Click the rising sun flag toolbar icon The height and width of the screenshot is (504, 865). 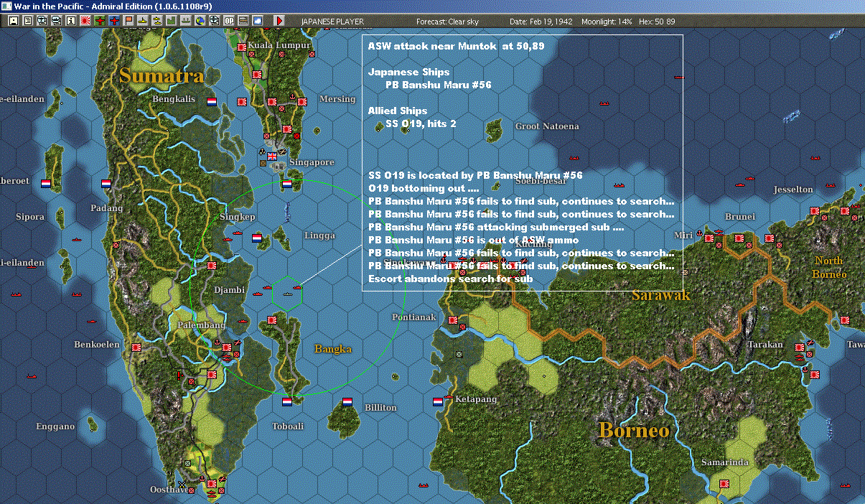point(85,21)
